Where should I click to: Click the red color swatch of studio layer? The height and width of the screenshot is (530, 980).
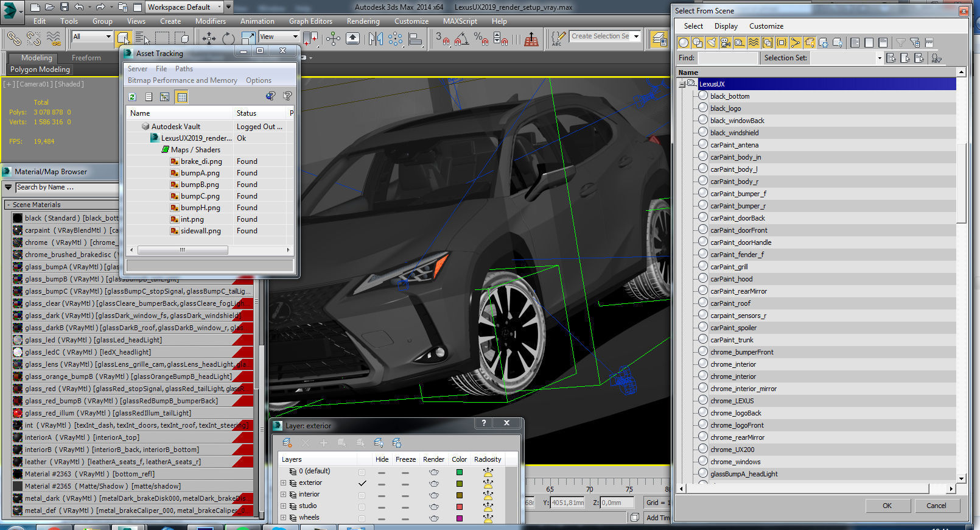(460, 507)
